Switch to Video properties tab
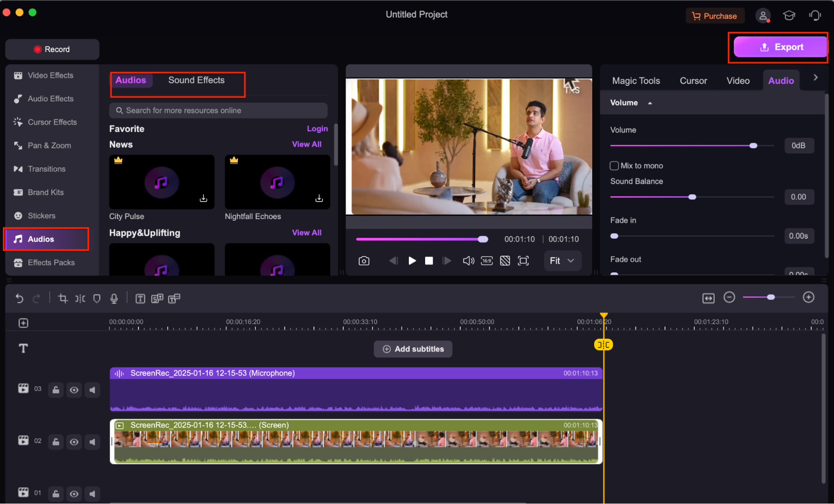Screen dimensions: 834x504 pos(738,81)
